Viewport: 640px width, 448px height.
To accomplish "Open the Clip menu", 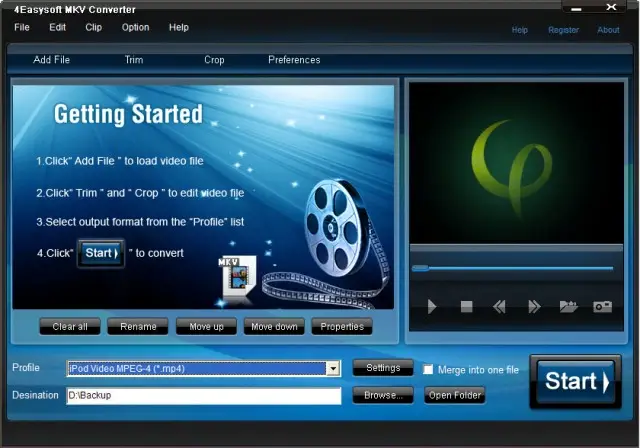I will coord(93,27).
